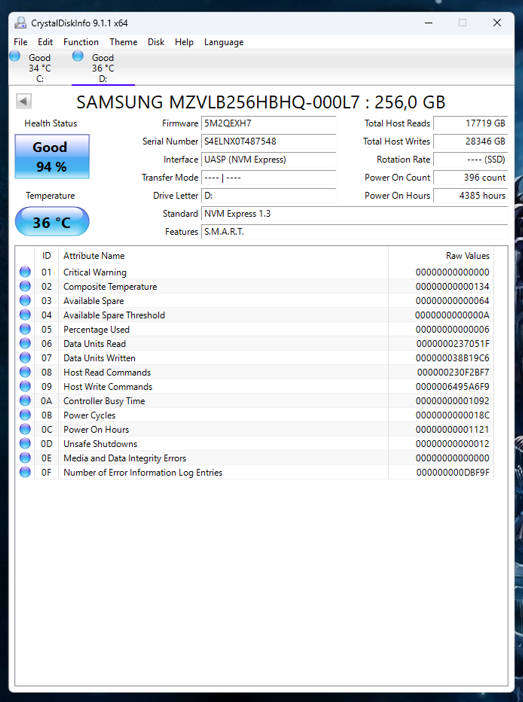Click status orb for Host Write Commands
The image size is (523, 702).
tap(25, 386)
